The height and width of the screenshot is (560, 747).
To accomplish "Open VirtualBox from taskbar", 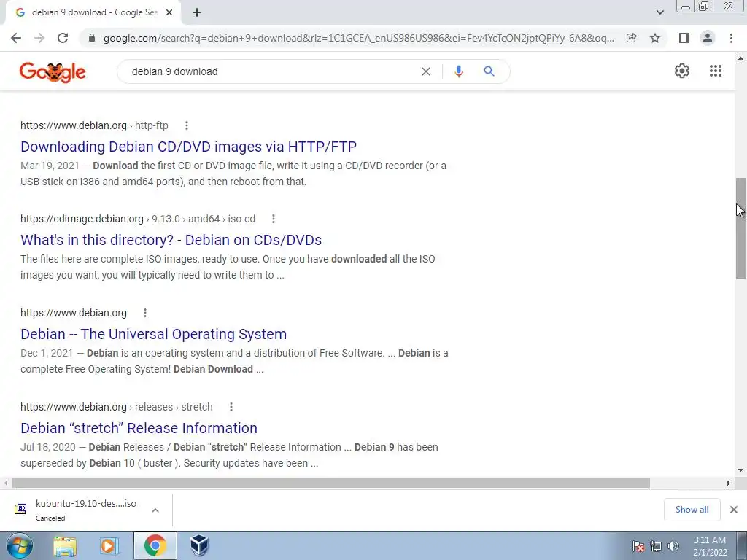I will 199,545.
